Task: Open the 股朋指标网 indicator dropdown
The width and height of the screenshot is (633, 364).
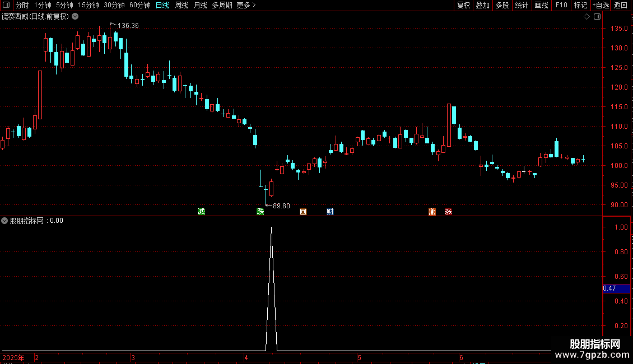Action: pos(4,221)
